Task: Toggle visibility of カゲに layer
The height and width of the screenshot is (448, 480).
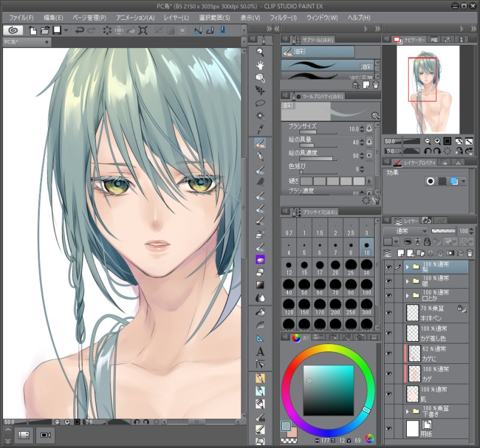Action: point(389,353)
